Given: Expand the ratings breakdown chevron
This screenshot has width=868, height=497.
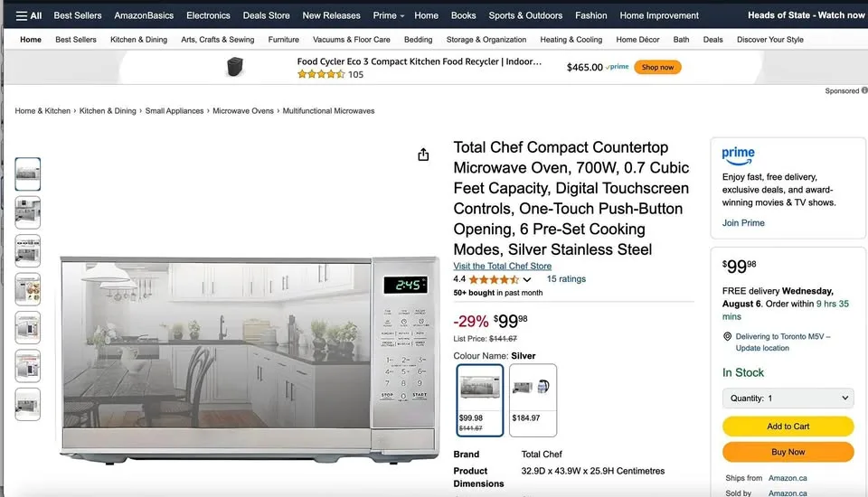Looking at the screenshot, I should point(527,279).
